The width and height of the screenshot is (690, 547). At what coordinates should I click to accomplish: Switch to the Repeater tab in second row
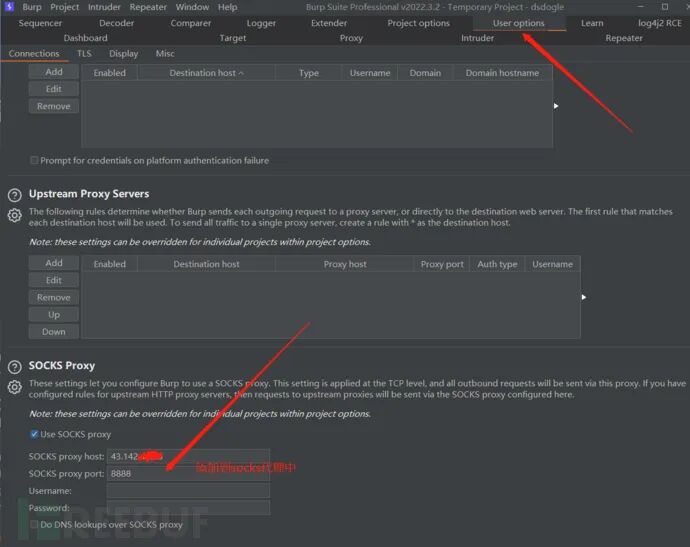624,38
